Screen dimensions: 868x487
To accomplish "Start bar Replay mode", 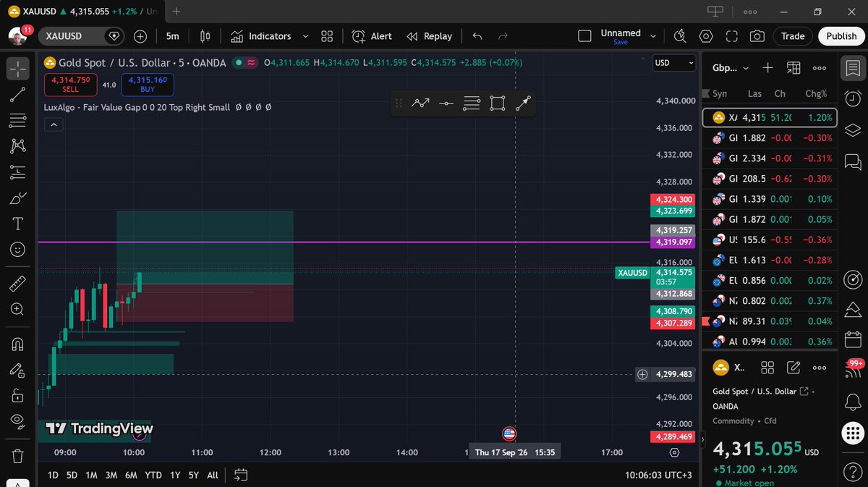I will (x=429, y=36).
